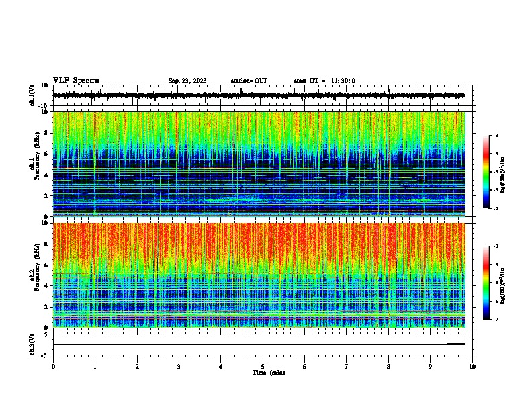Viewport: 532px width, 411px height.
Task: Click the "-3" label on ch.2 colorbar
Action: coord(495,246)
